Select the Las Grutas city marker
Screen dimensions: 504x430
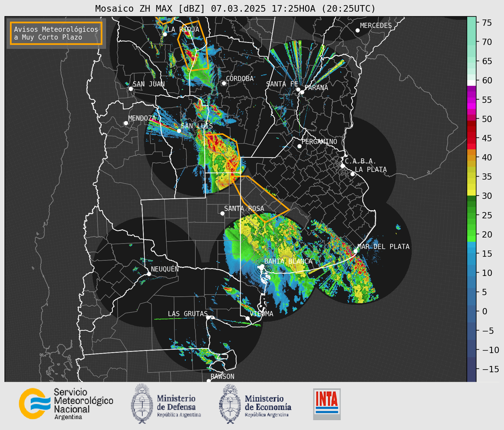click(x=208, y=318)
